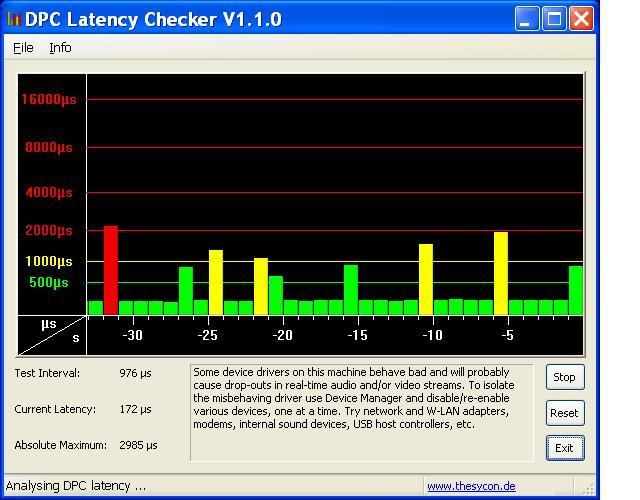Open the File menu
Screen dimensions: 640x500
tap(23, 48)
